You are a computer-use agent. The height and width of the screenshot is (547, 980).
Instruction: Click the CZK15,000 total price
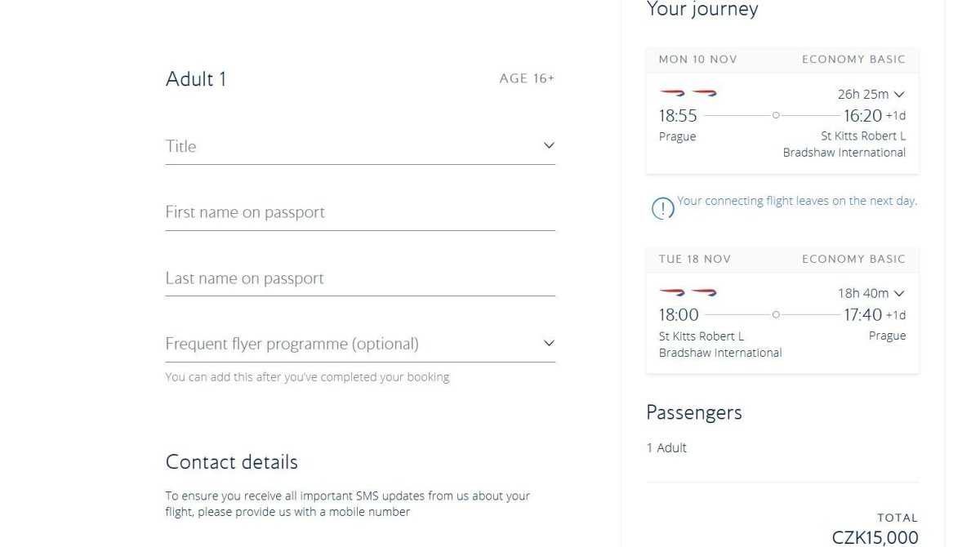[x=875, y=537]
